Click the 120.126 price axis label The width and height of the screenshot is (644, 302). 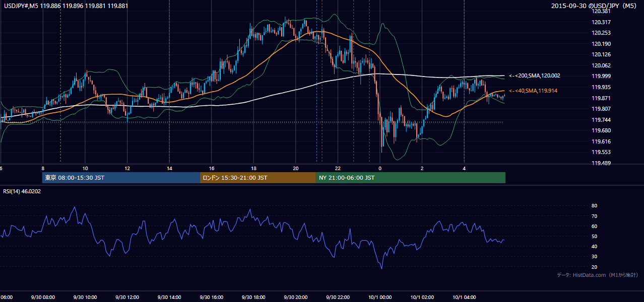coord(602,54)
